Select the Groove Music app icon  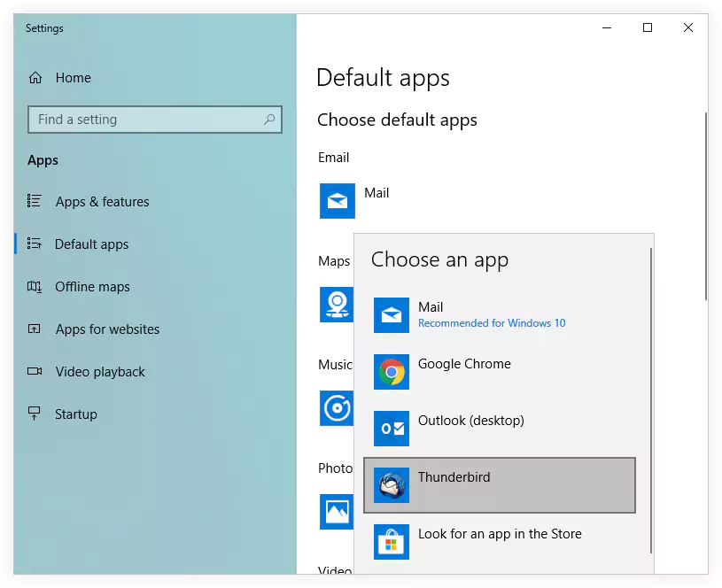point(337,408)
